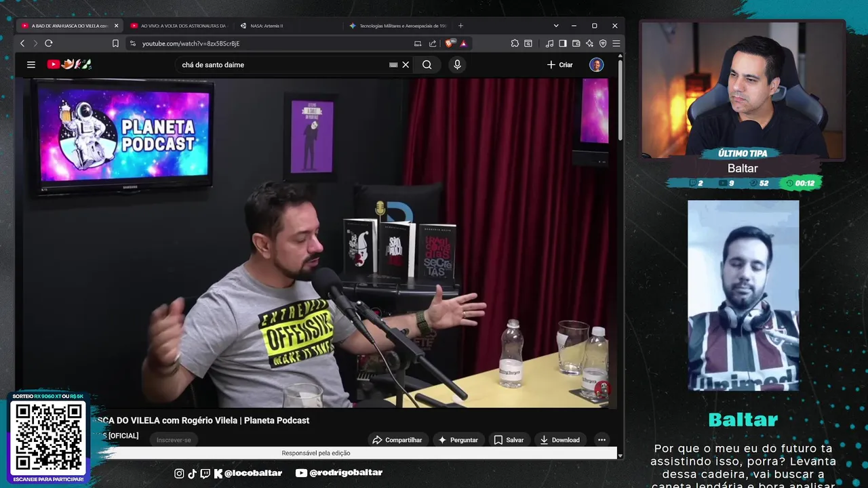Screen dimensions: 868x488
Task: Click the YouTube search box text
Action: click(213, 65)
